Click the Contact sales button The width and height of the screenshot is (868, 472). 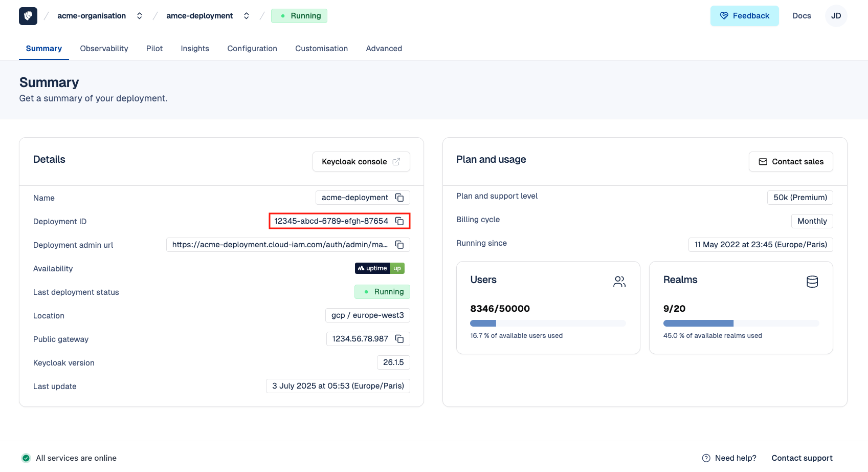pos(790,162)
